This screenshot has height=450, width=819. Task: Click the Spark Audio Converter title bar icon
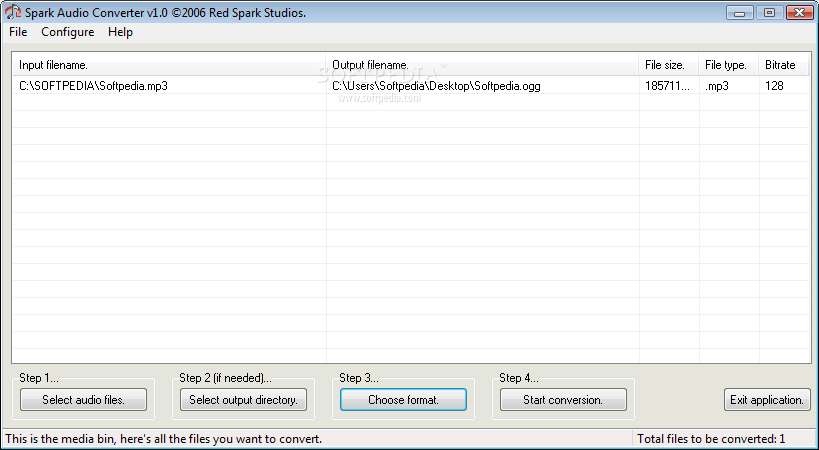(14, 12)
